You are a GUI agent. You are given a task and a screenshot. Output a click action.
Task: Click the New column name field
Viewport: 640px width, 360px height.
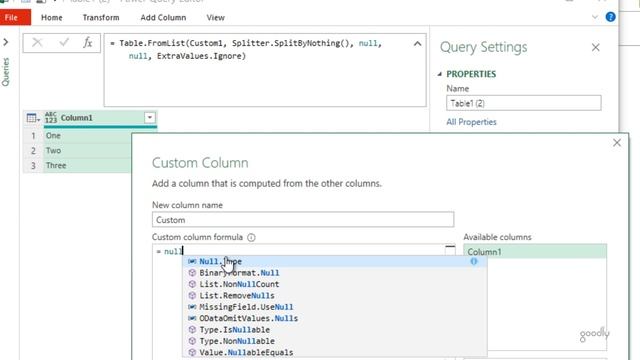303,220
